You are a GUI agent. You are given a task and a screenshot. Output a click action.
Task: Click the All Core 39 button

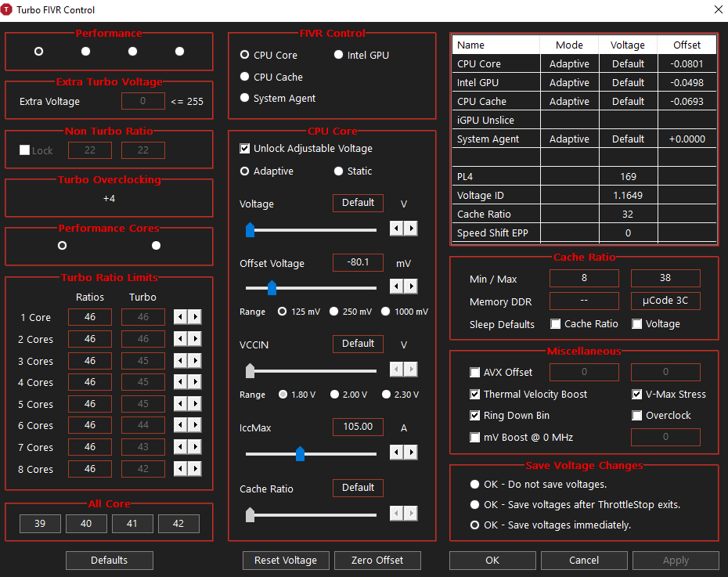click(40, 524)
